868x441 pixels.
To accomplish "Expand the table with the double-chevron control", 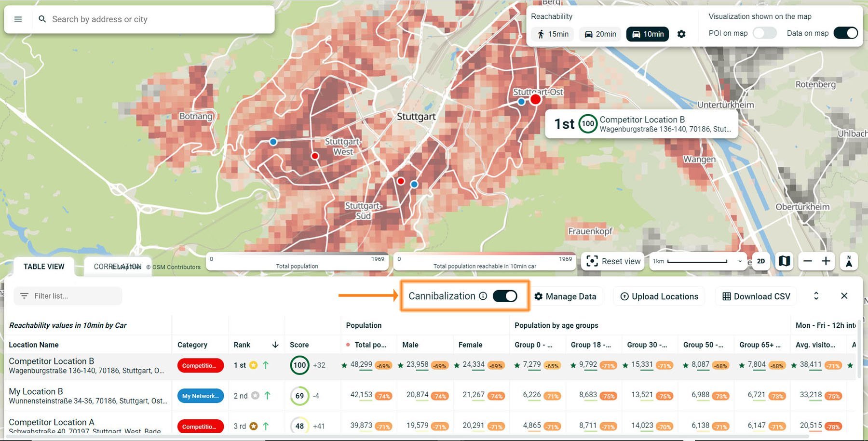I will coord(816,296).
